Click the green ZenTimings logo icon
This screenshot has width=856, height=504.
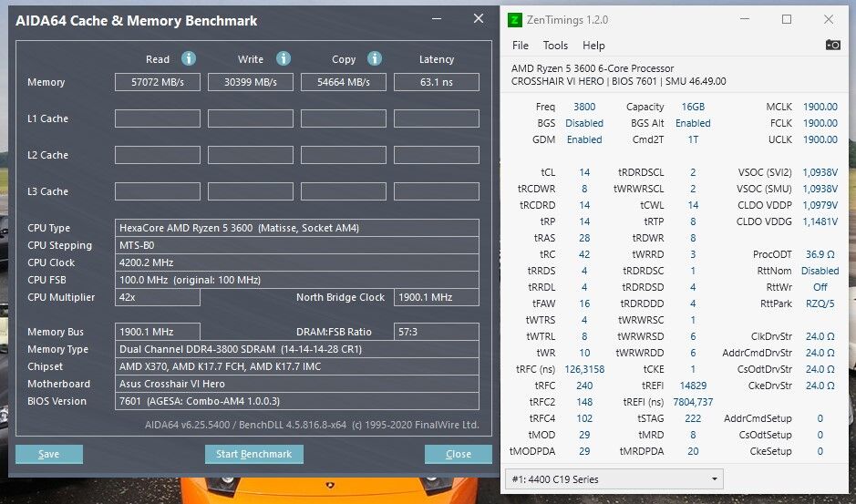point(514,20)
